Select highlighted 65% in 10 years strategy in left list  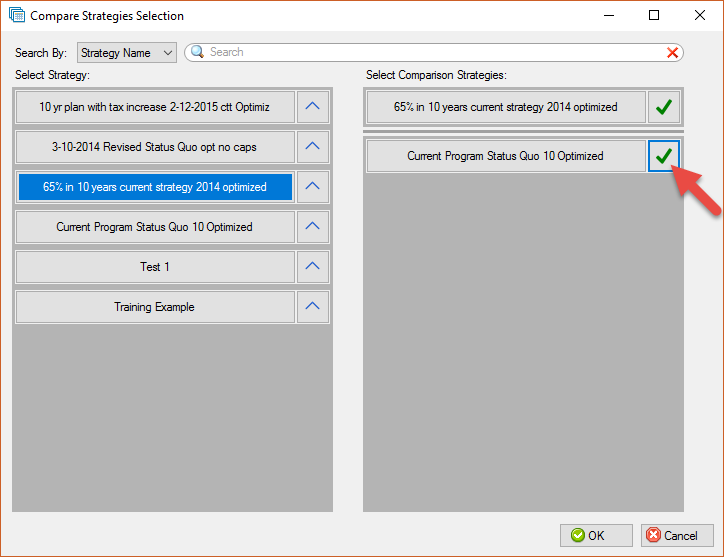[x=155, y=187]
